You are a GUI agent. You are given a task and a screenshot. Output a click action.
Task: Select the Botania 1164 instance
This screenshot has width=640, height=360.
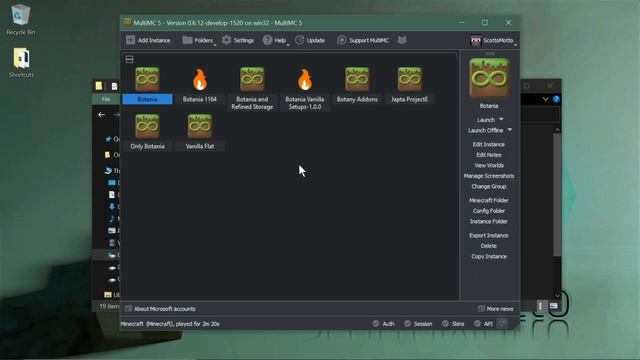pos(200,85)
